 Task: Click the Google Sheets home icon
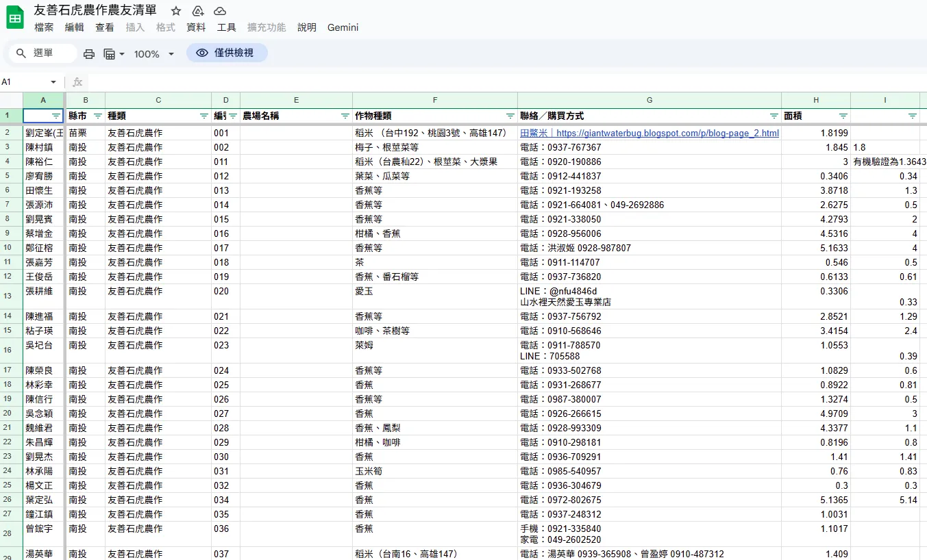click(x=15, y=17)
